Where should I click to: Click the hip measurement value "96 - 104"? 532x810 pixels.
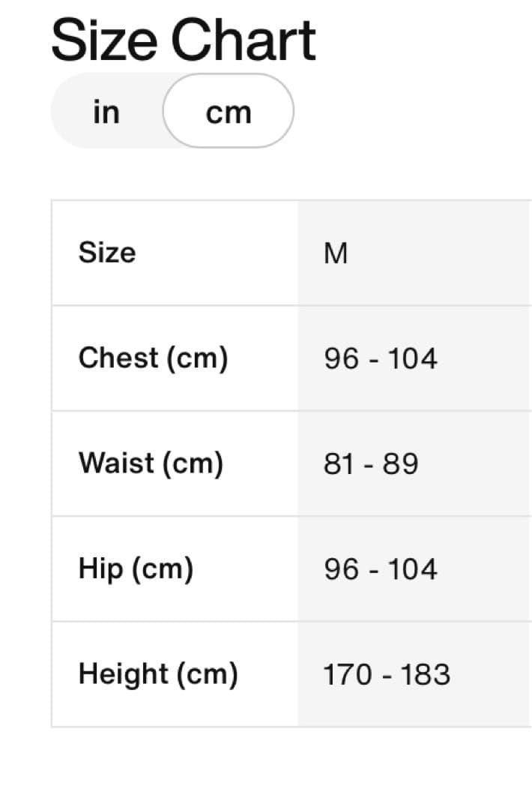coord(380,569)
